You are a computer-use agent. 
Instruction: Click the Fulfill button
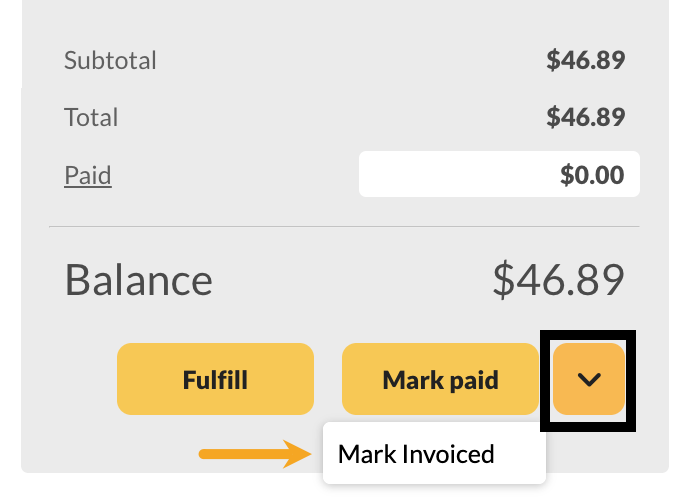pyautogui.click(x=215, y=379)
